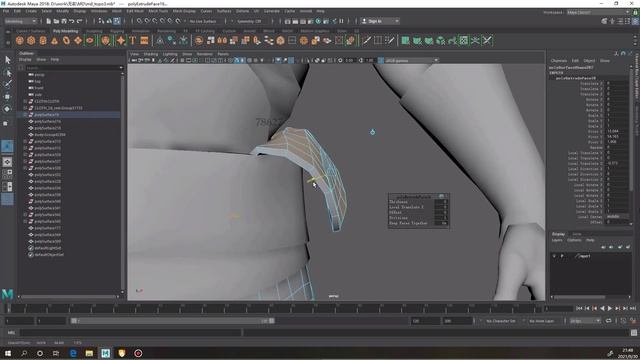Screen dimensions: 640x360
Task: Click the Redo arrow on the status line
Action: click(80, 21)
